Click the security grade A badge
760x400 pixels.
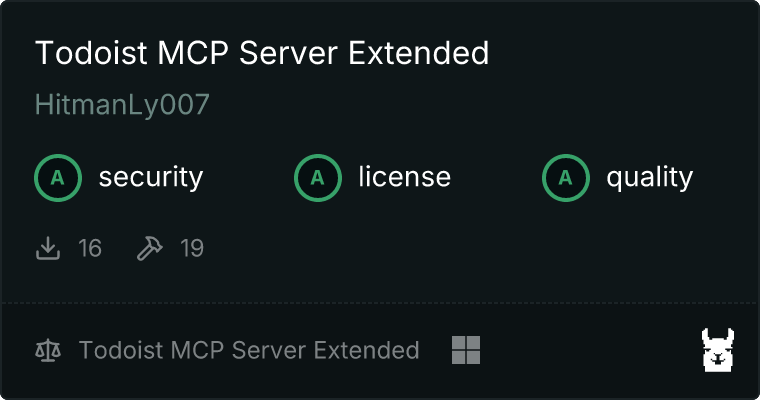tap(58, 178)
